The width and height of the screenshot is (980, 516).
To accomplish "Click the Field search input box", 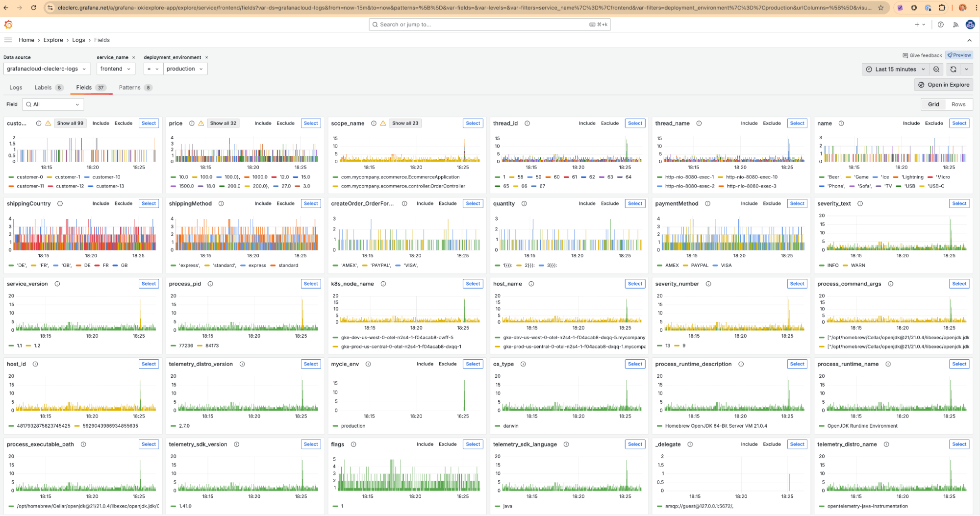I will click(x=52, y=104).
